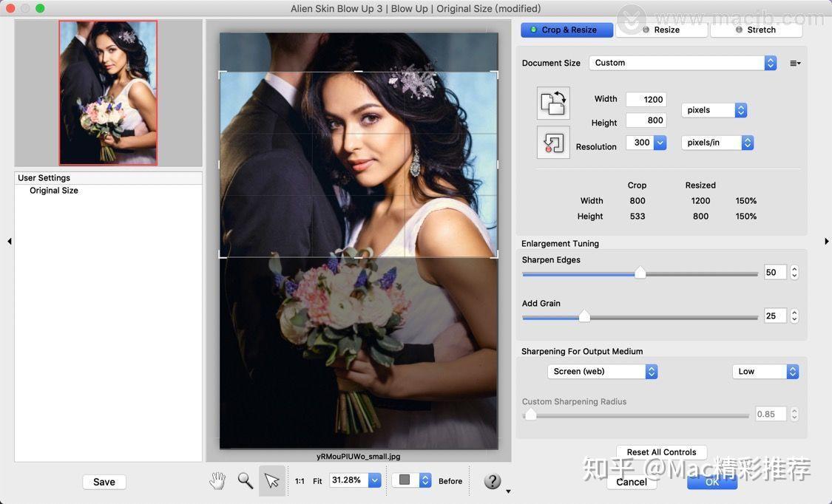This screenshot has height=504, width=832.
Task: Click Reset All Controls
Action: coord(661,452)
